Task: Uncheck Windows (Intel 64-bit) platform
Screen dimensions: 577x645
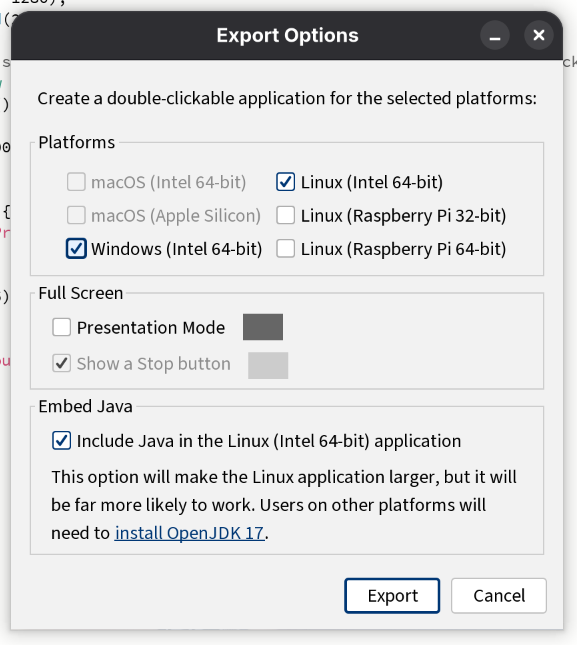Action: click(76, 248)
